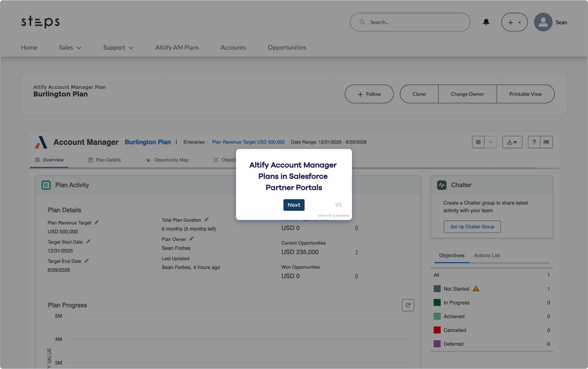Open the download dropdown button
The width and height of the screenshot is (588, 369).
pyautogui.click(x=512, y=142)
